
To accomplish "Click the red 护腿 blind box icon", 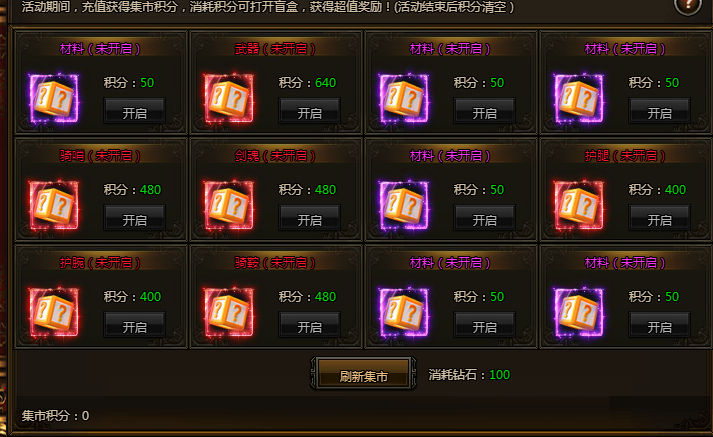I will (x=578, y=205).
